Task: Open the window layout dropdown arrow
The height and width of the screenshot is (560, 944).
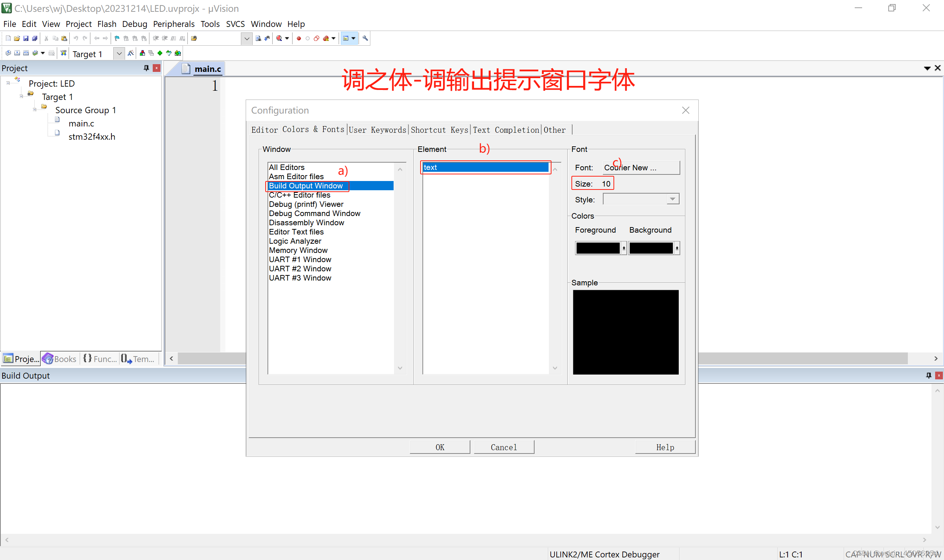Action: point(353,38)
